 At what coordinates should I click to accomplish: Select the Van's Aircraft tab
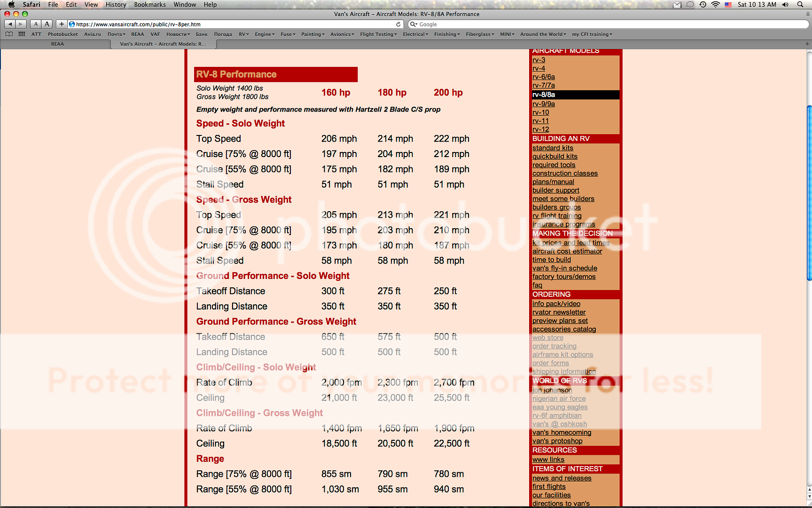click(x=163, y=44)
